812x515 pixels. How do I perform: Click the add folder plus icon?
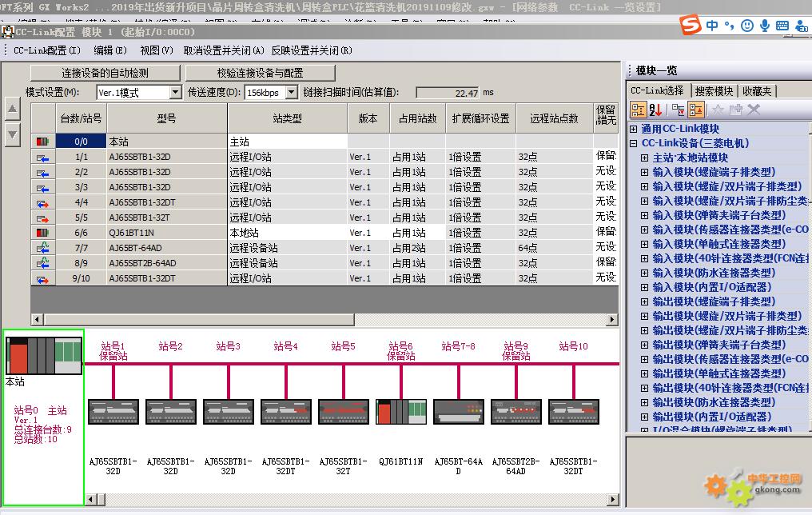click(735, 110)
